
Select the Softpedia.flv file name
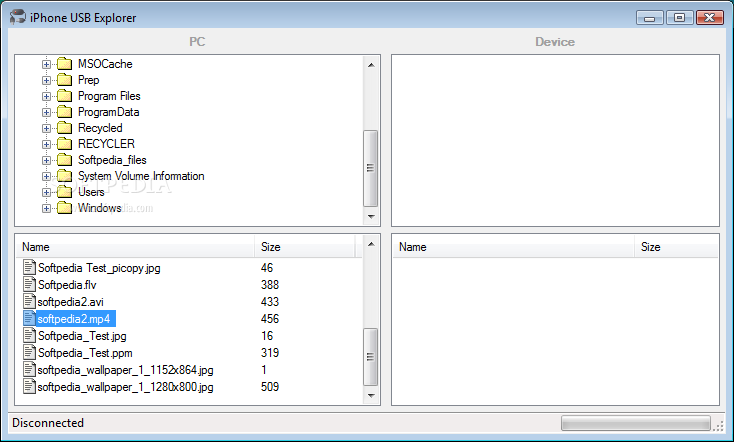pos(67,285)
